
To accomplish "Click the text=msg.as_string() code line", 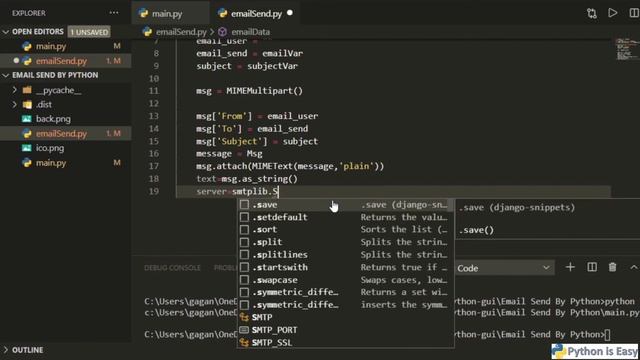I will pyautogui.click(x=247, y=179).
